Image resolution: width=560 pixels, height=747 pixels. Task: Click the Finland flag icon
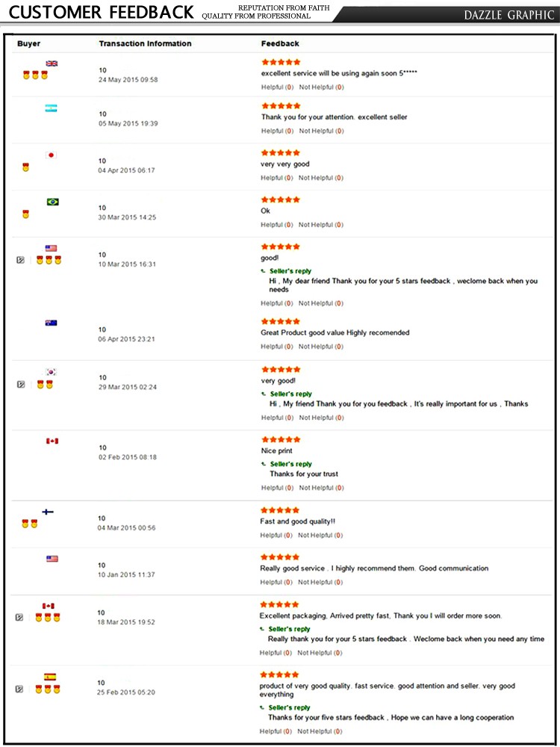click(x=48, y=512)
